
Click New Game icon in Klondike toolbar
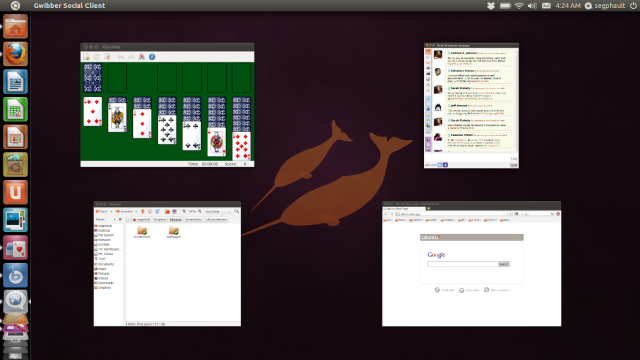(87, 57)
